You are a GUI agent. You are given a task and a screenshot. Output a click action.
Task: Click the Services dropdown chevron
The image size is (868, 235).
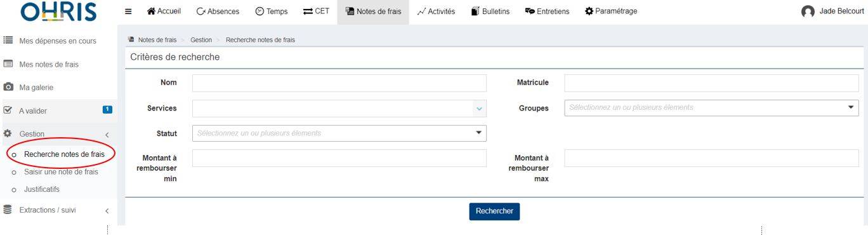pos(479,109)
